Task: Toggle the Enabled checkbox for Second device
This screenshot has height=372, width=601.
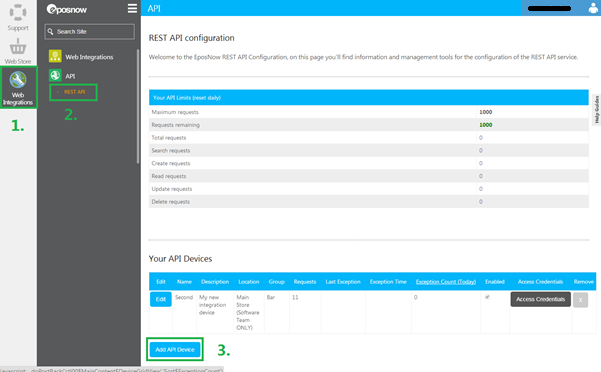Action: 487,297
